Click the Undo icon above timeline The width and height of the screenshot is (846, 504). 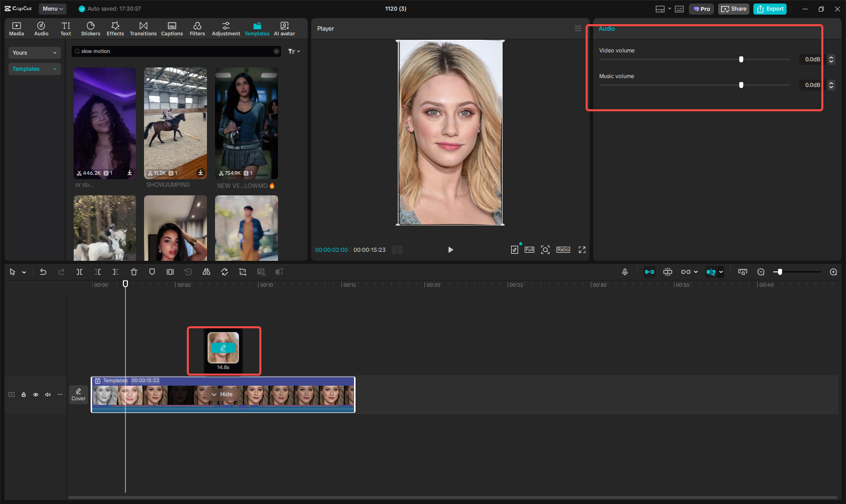point(43,271)
